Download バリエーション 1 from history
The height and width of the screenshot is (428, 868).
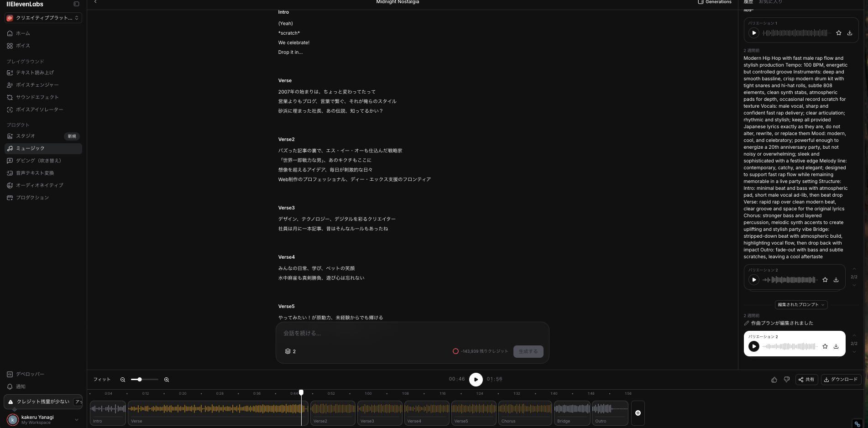[850, 33]
